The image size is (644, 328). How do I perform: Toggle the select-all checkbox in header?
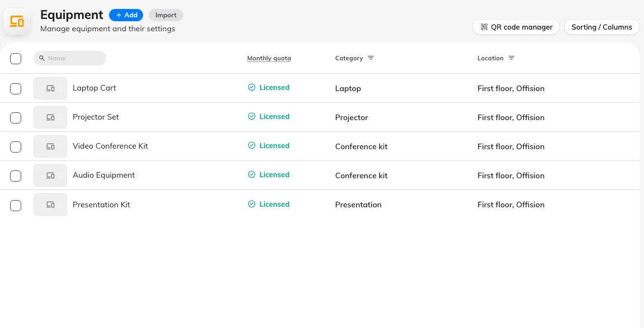point(16,58)
